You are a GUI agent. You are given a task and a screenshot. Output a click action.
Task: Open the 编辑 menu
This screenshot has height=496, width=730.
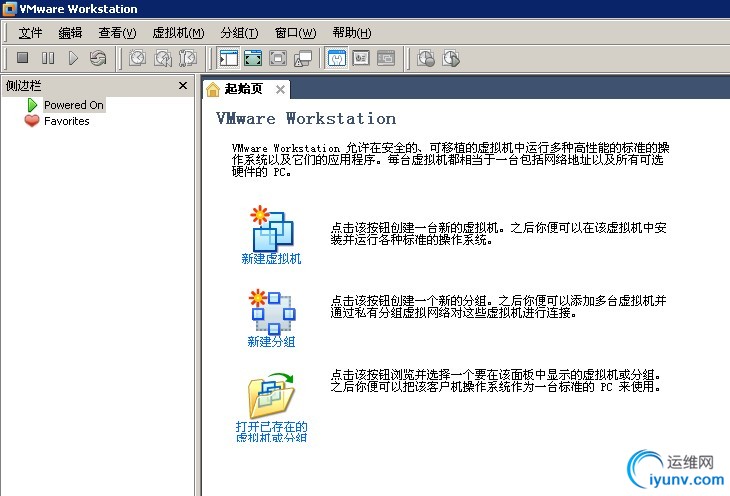(x=70, y=33)
